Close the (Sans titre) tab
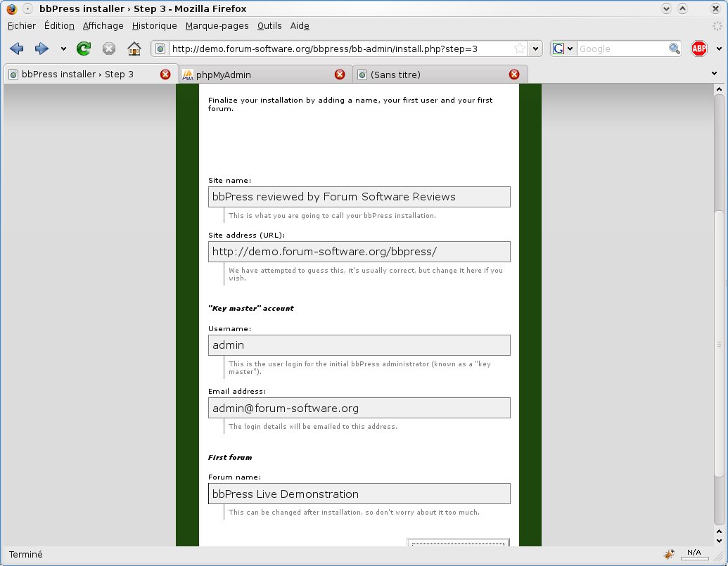 point(514,75)
